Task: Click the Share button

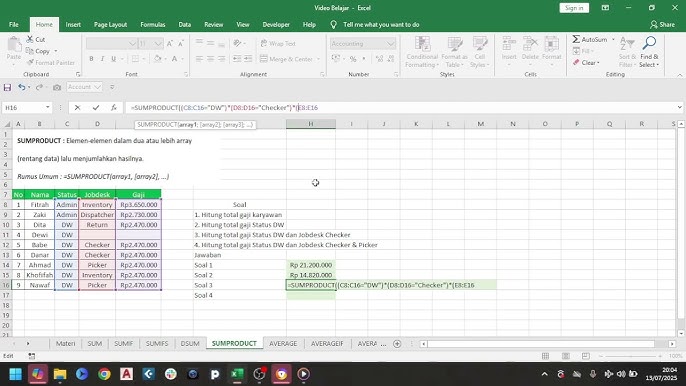Action: [x=662, y=25]
